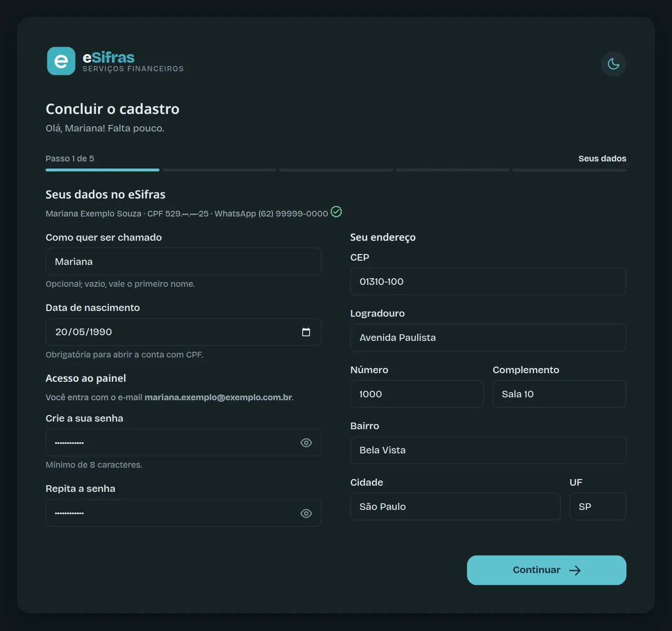
Task: Click the 'Seus dados' step label
Action: [x=602, y=159]
